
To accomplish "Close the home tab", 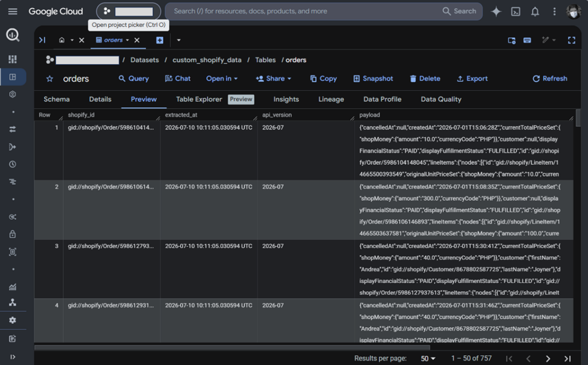I will (x=82, y=40).
